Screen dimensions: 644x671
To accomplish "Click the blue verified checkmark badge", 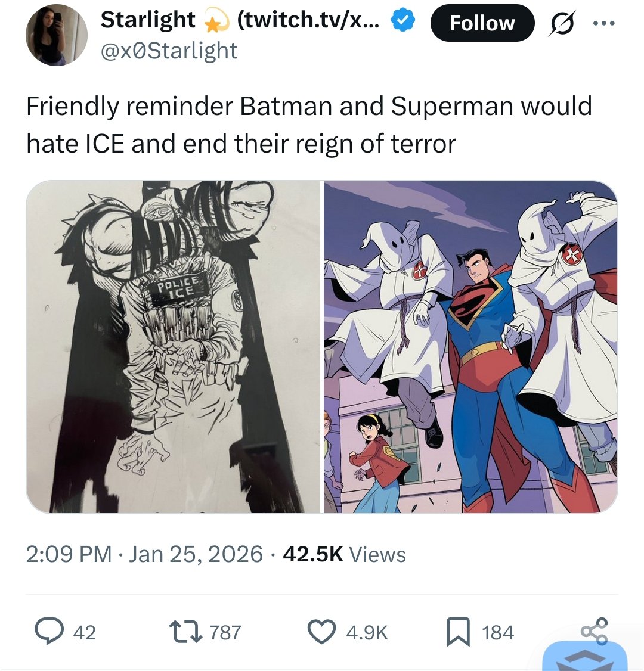I will pos(402,21).
